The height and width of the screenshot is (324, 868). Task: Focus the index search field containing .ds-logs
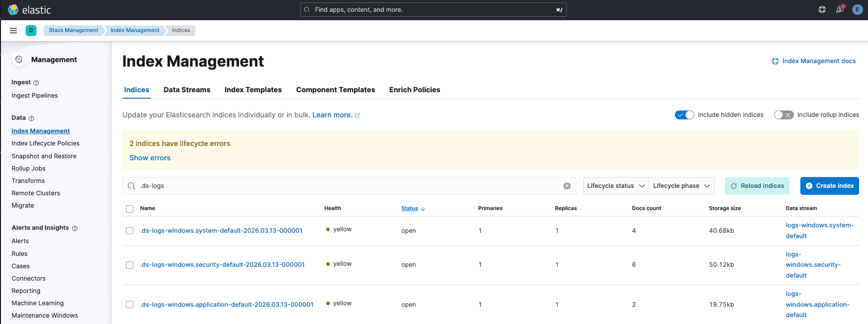[x=349, y=186]
